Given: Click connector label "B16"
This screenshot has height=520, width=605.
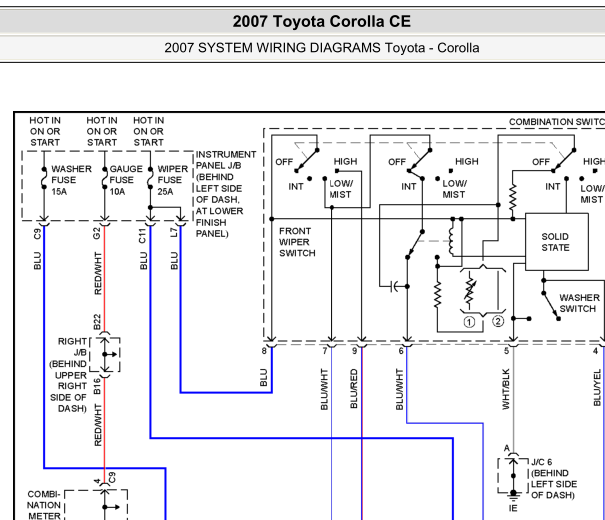Looking at the screenshot, I should point(97,386).
